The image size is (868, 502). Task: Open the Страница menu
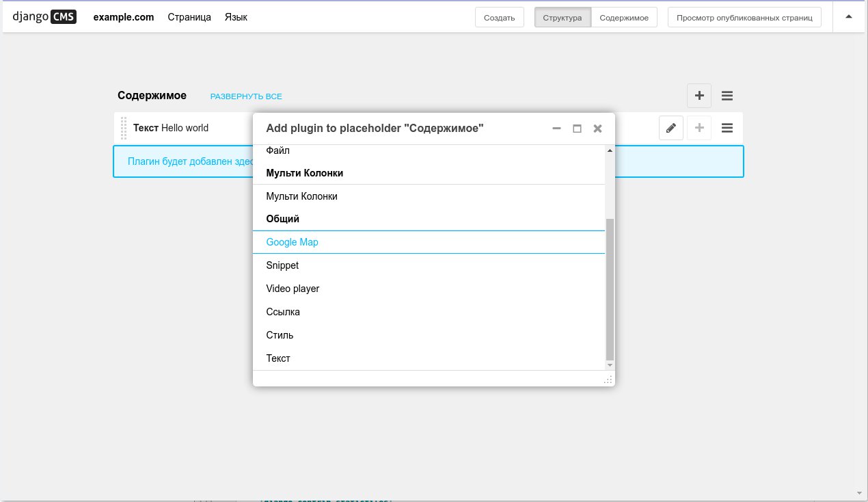point(189,17)
